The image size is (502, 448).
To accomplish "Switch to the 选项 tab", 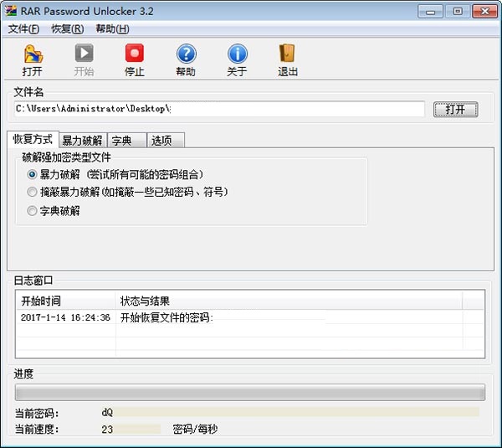I will click(166, 141).
